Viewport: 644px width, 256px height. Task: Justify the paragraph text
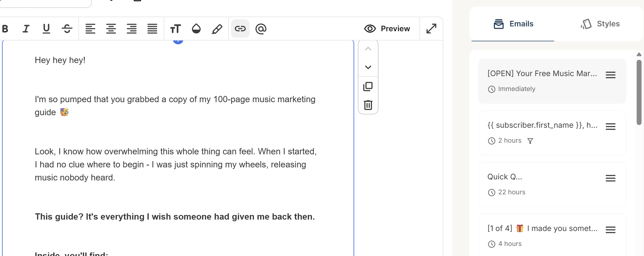tap(152, 29)
